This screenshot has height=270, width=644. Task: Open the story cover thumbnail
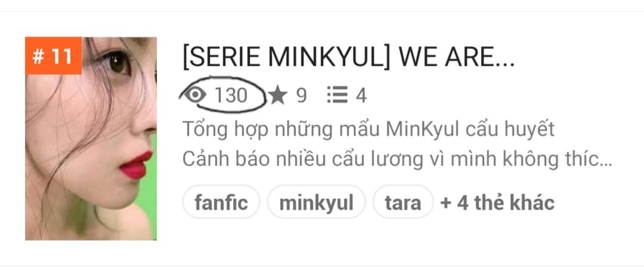pos(91,139)
